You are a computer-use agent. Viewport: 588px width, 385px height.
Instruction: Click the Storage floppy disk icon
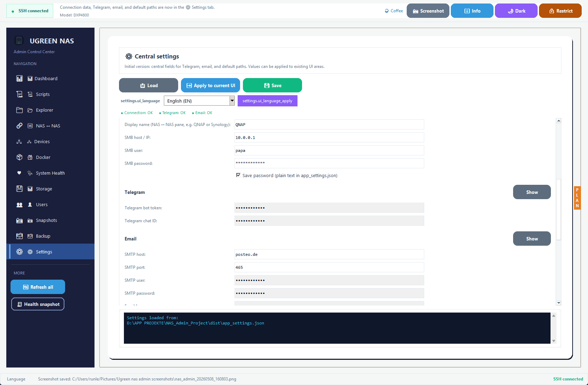tap(20, 189)
